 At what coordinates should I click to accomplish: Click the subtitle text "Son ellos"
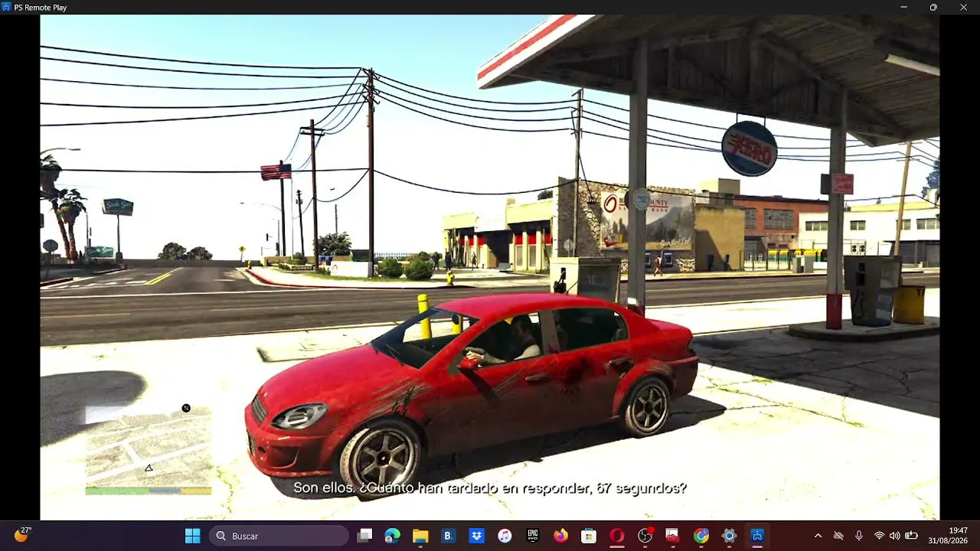point(323,488)
